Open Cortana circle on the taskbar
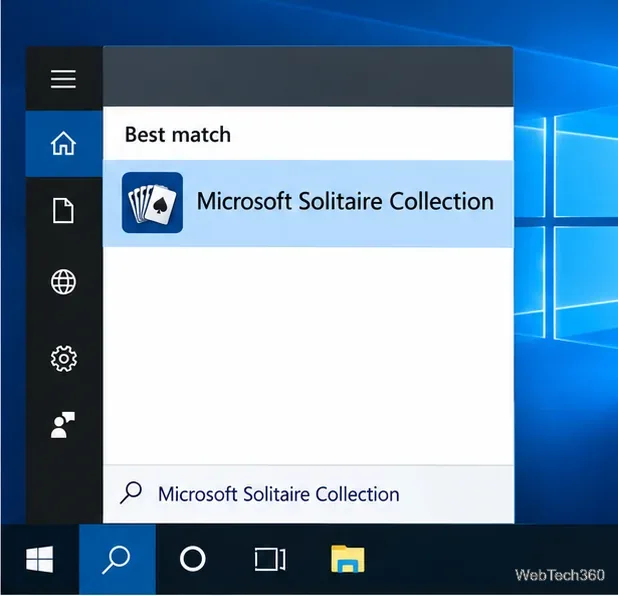Viewport: 618px width, 596px height. pos(192,559)
